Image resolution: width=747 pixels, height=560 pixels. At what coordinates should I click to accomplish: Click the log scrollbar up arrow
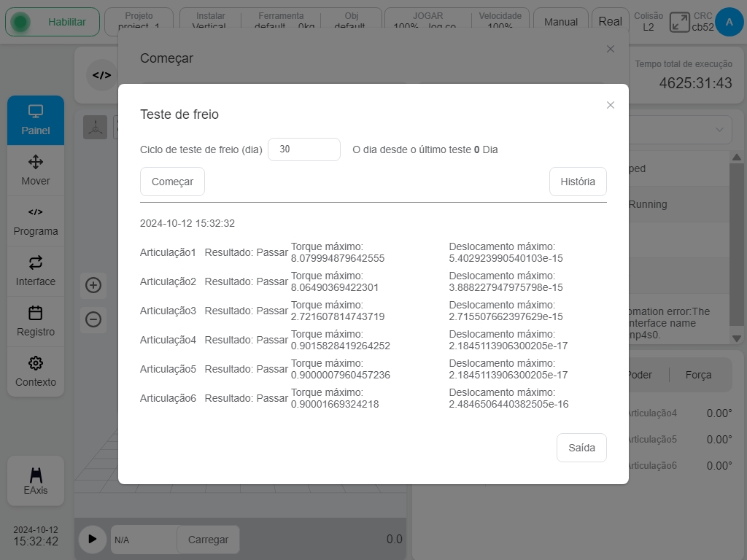[737, 157]
